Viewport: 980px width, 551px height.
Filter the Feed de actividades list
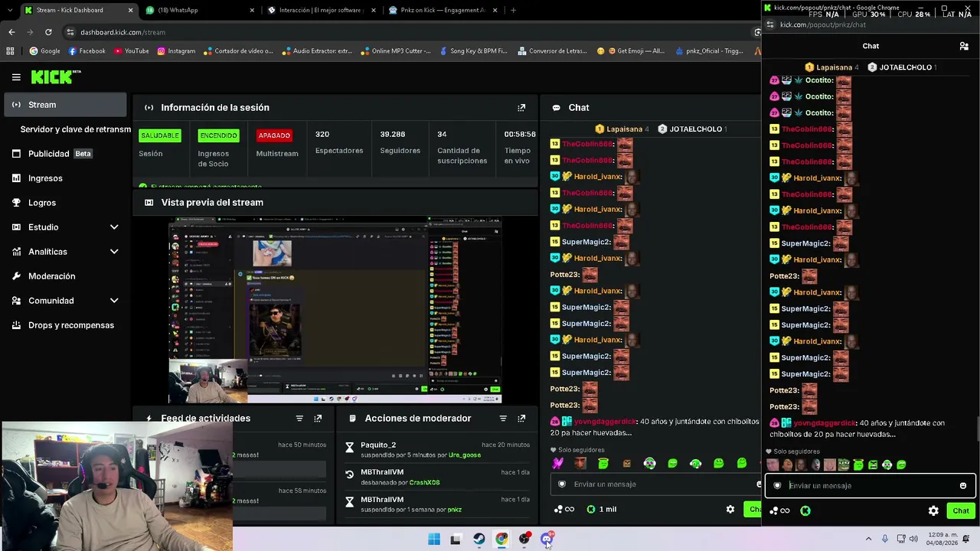299,419
